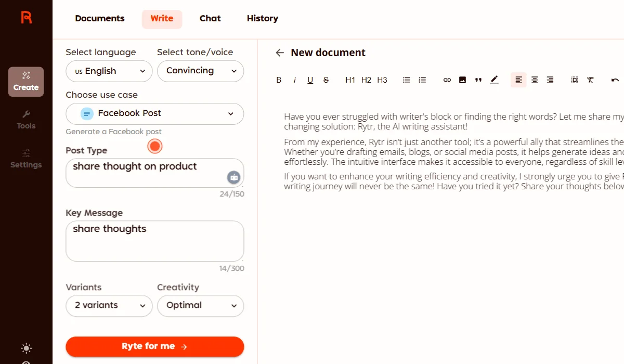Toggle bold formatting
The height and width of the screenshot is (364, 624).
tap(279, 80)
